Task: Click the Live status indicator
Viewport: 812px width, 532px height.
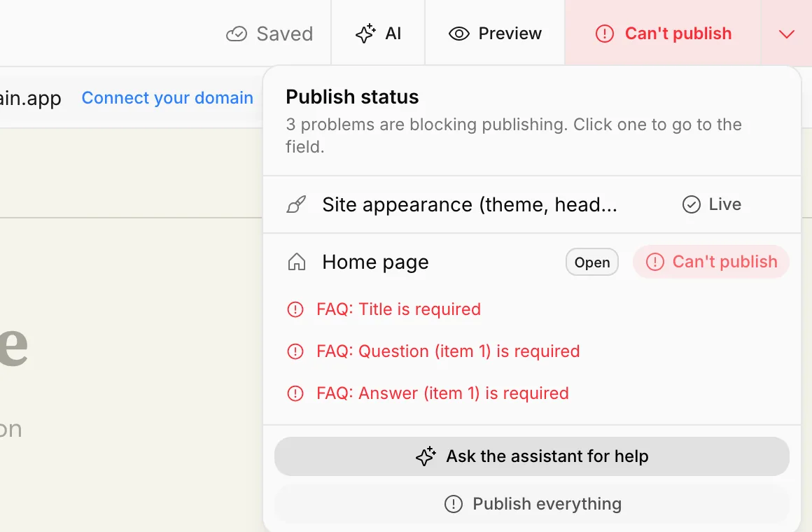Action: [711, 204]
